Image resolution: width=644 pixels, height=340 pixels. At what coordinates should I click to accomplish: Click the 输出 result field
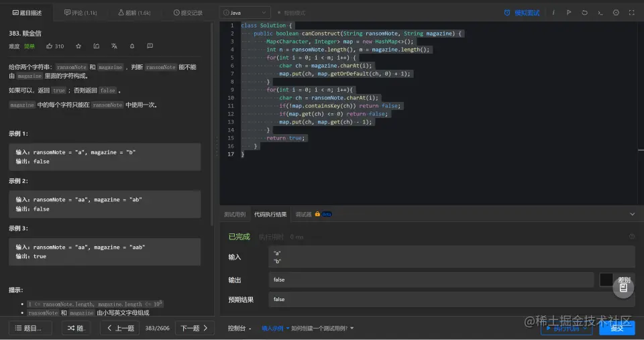point(431,280)
